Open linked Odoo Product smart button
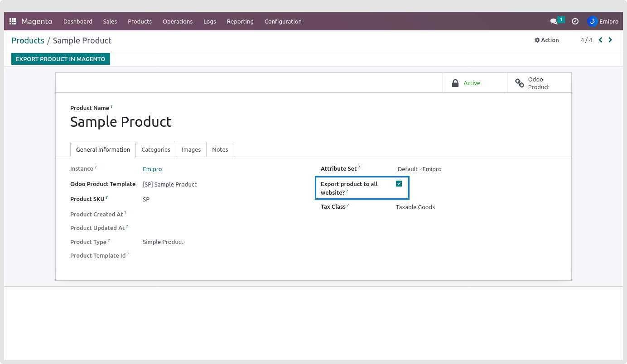This screenshot has height=364, width=627. point(539,83)
